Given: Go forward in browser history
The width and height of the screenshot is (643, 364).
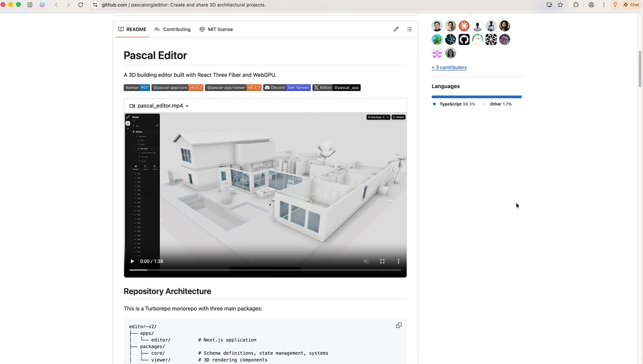Looking at the screenshot, I should tap(68, 5).
